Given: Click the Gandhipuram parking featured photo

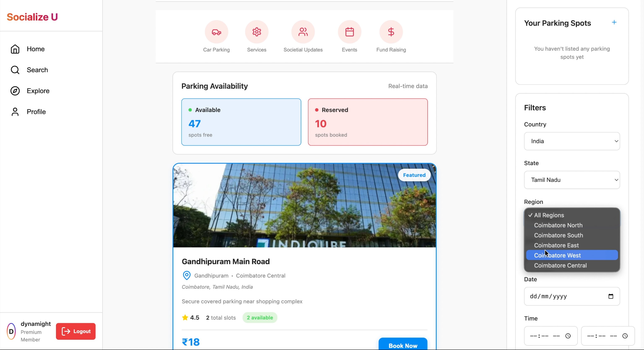Looking at the screenshot, I should point(304,205).
